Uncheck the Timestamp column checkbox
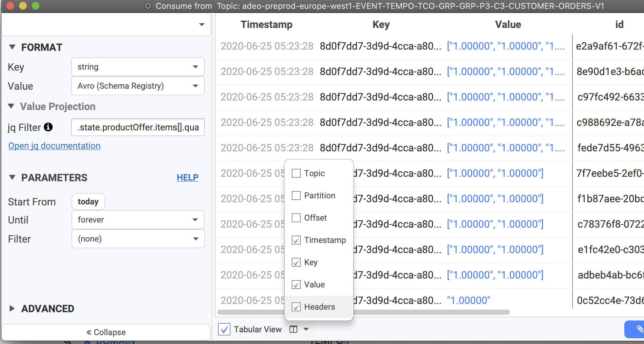644x344 pixels. (x=296, y=240)
